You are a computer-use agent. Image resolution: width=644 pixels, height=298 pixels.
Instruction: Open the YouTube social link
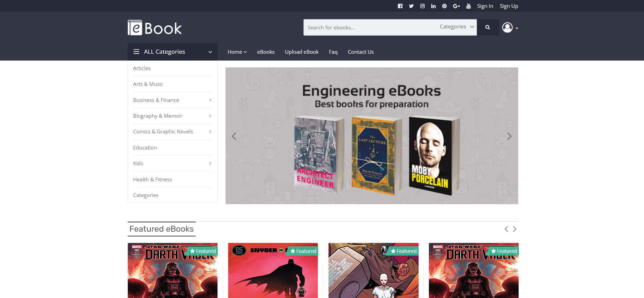(469, 6)
